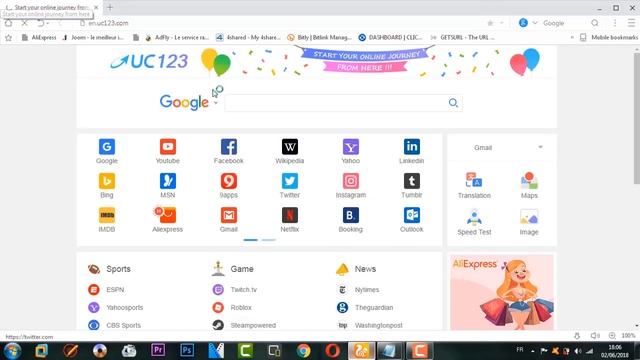Switch to the second shortcuts page indicator
This screenshot has width=640, height=360.
269,240
